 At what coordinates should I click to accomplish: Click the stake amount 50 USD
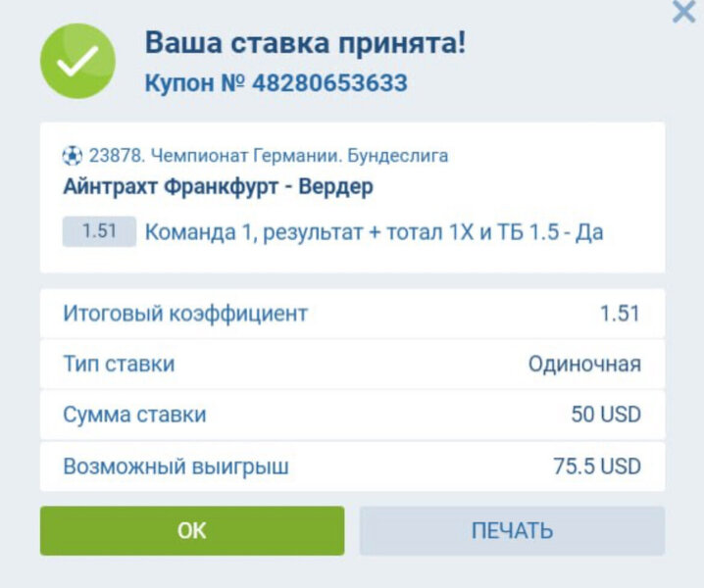pos(606,415)
